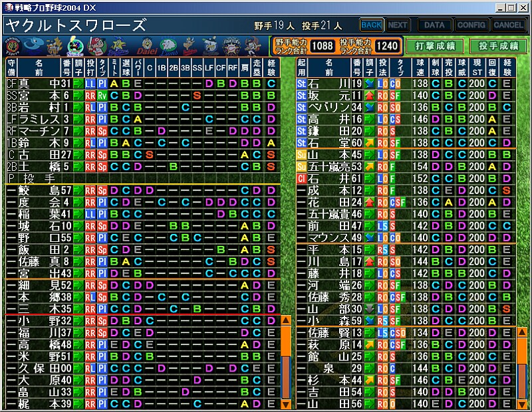Select the Lions team logo
Image resolution: width=532 pixels, height=412 pixels.
pyautogui.click(x=169, y=46)
